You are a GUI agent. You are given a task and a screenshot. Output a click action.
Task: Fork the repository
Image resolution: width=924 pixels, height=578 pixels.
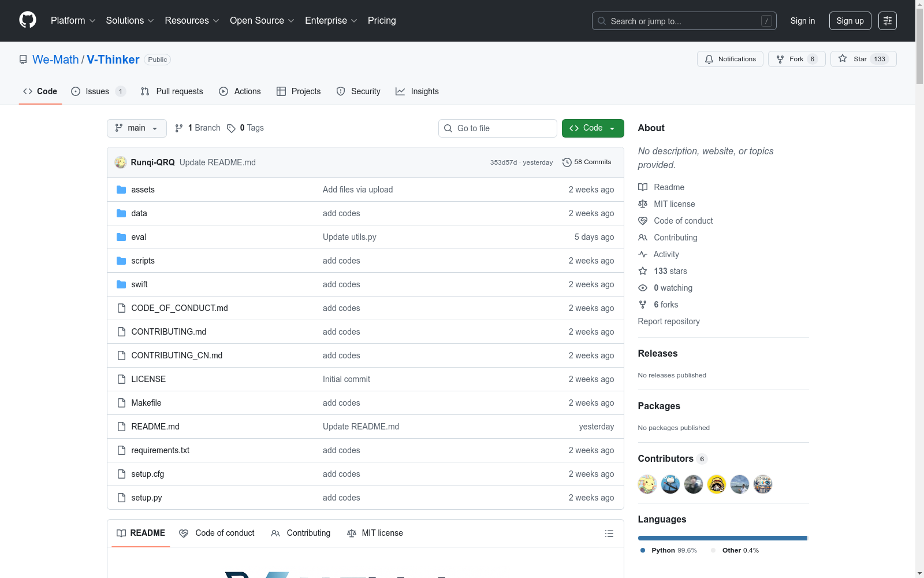pyautogui.click(x=797, y=59)
